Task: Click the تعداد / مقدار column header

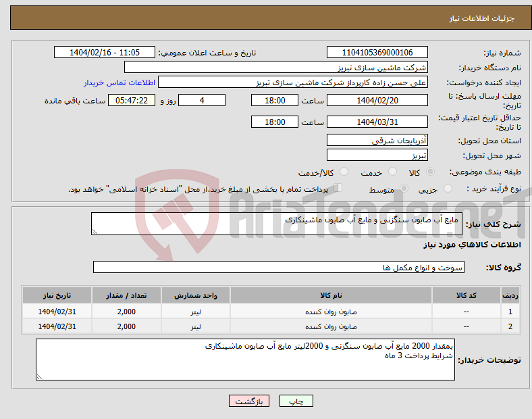Action: [x=126, y=295]
